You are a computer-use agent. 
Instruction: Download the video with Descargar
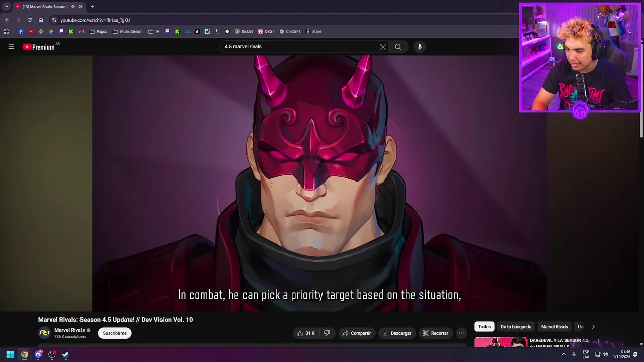pyautogui.click(x=396, y=333)
